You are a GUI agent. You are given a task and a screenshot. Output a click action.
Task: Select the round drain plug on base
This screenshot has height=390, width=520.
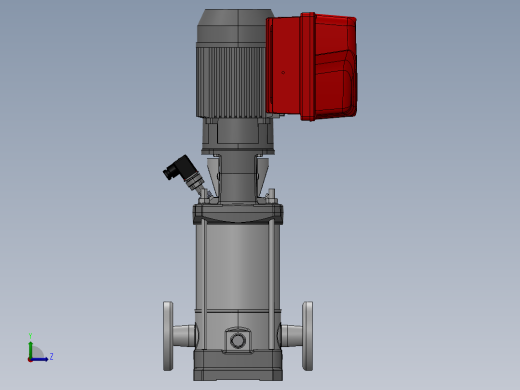pos(238,341)
